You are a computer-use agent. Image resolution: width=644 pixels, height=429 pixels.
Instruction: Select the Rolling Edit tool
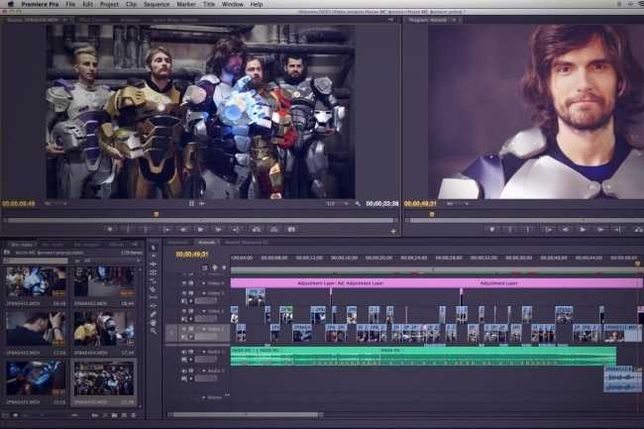[x=154, y=273]
